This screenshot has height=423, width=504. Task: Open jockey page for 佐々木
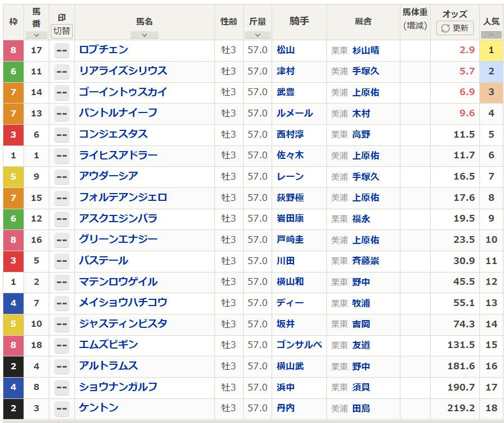290,156
